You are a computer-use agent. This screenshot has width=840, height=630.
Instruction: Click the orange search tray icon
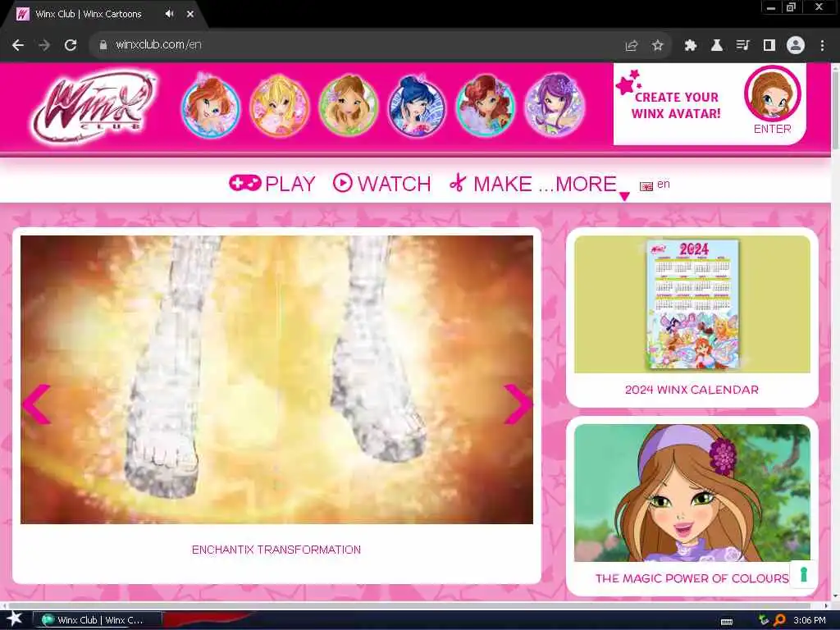[x=779, y=620]
